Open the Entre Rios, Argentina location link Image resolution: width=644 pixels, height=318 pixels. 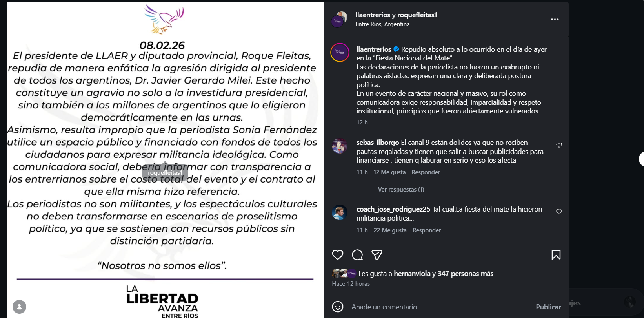pyautogui.click(x=382, y=24)
